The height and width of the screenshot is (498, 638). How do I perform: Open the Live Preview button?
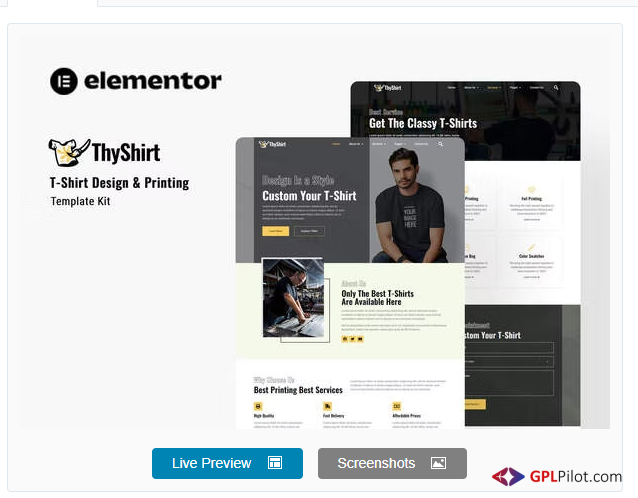227,463
